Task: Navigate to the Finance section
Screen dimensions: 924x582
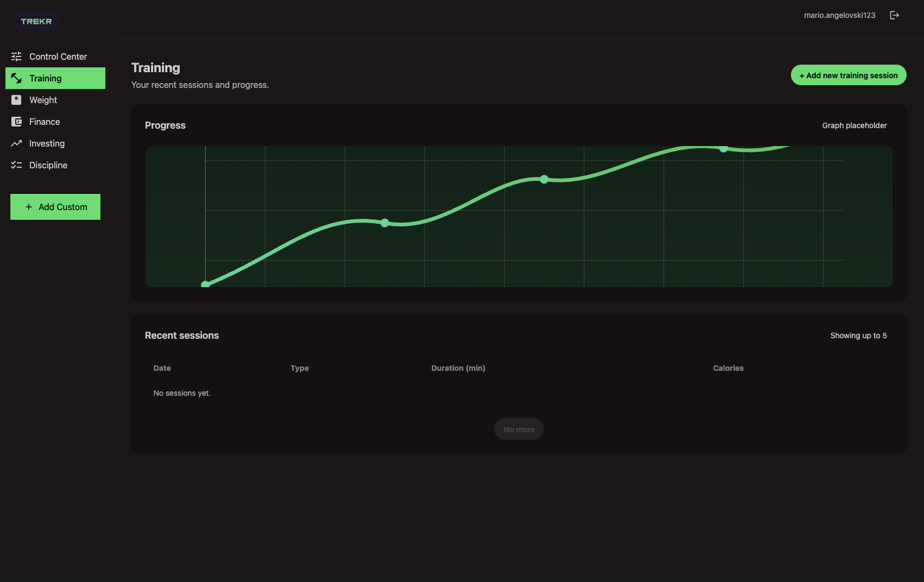Action: point(45,122)
